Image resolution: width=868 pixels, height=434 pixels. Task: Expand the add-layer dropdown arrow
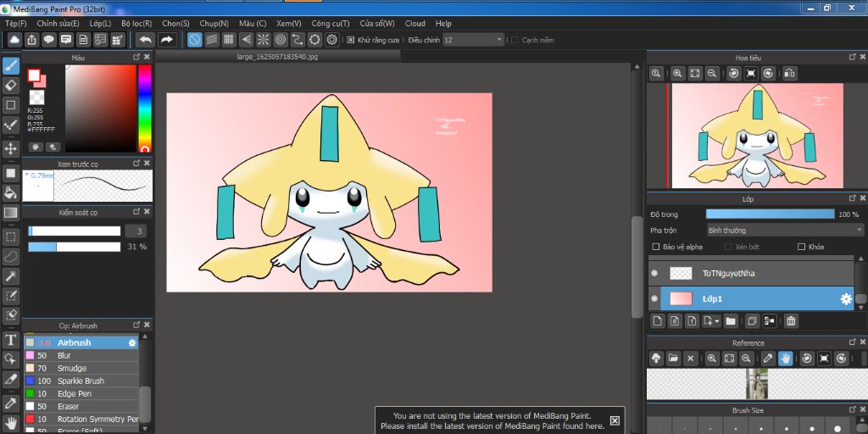(x=717, y=321)
